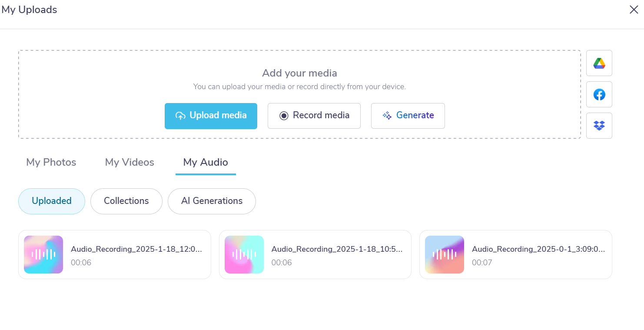Click the Generate button
This screenshot has height=330, width=644.
[x=408, y=116]
